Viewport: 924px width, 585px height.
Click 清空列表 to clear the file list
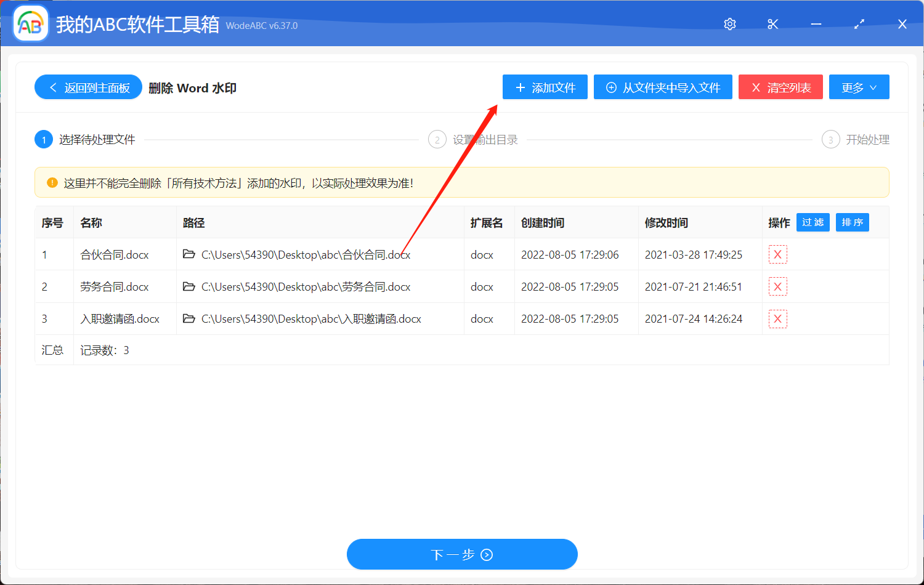[780, 87]
